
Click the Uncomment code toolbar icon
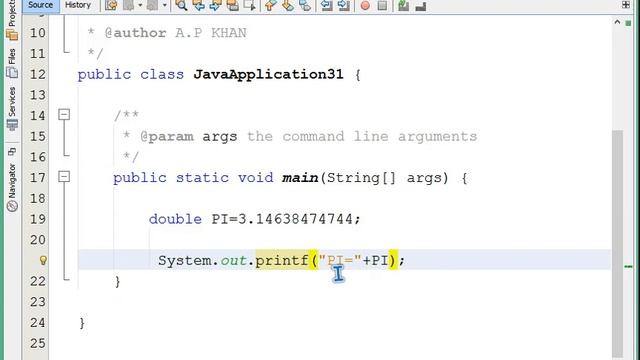420,6
